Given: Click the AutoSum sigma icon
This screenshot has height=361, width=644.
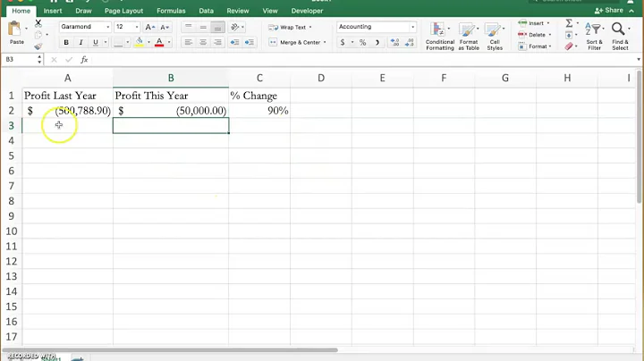Looking at the screenshot, I should [x=569, y=23].
